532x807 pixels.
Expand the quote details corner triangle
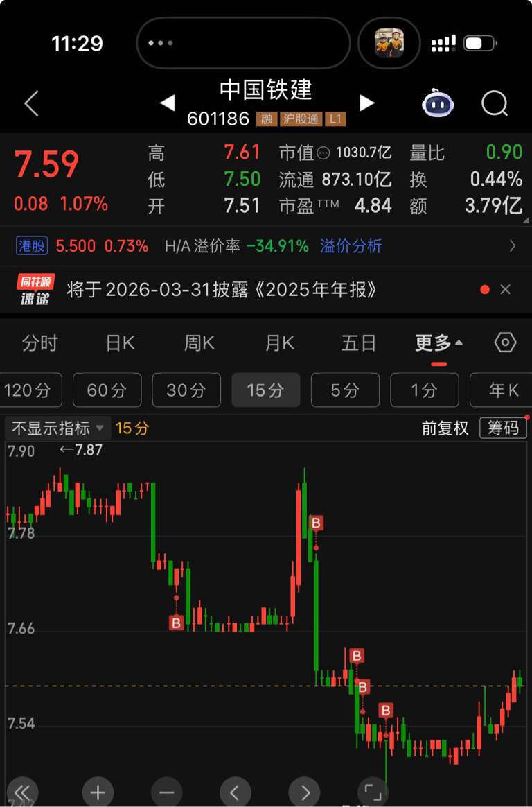[525, 219]
